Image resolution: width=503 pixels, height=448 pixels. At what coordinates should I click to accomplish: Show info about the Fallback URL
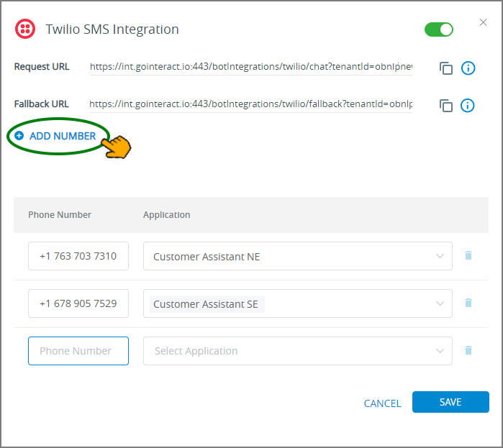point(468,106)
